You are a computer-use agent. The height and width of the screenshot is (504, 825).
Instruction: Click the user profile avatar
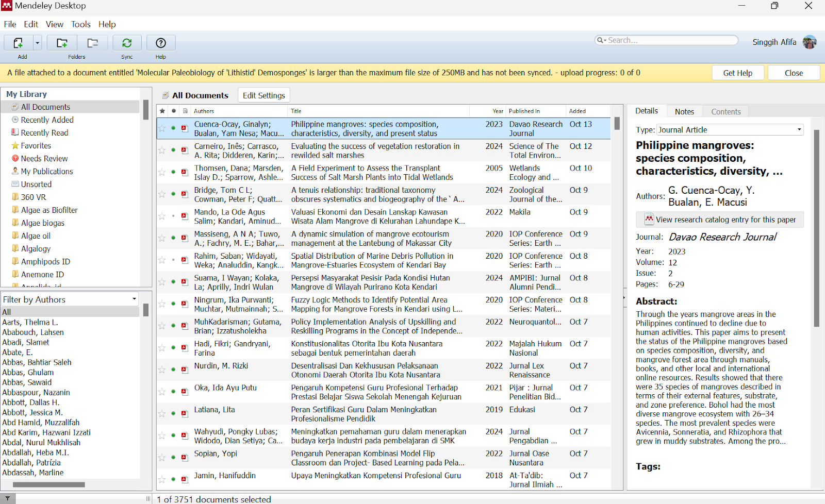(x=810, y=42)
